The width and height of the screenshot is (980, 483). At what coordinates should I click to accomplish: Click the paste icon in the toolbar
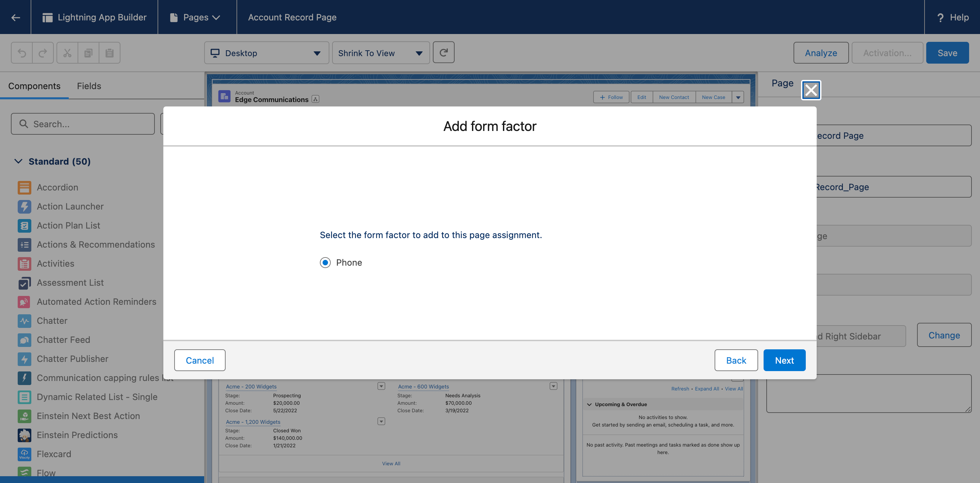(109, 52)
